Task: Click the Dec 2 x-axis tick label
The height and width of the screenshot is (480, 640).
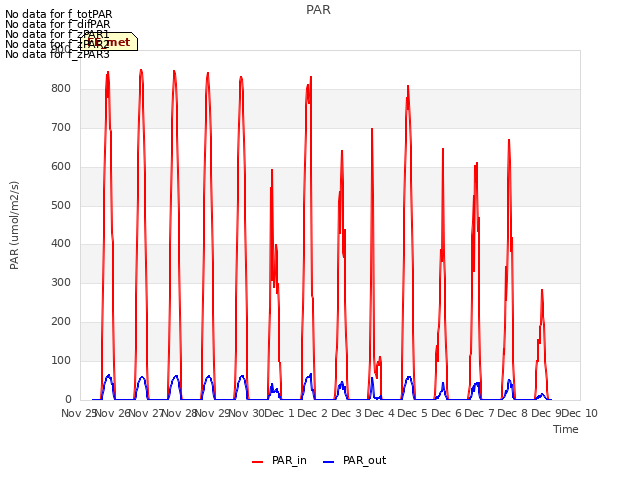Action: (x=313, y=413)
